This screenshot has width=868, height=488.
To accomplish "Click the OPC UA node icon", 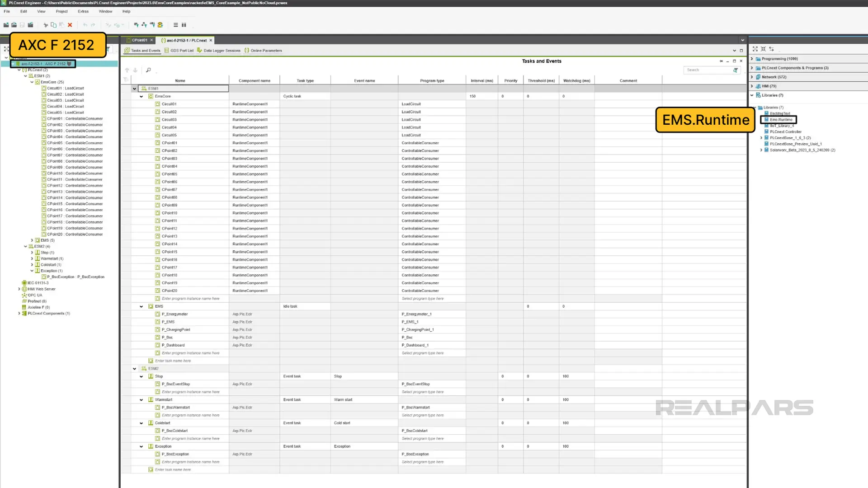I will coord(24,295).
